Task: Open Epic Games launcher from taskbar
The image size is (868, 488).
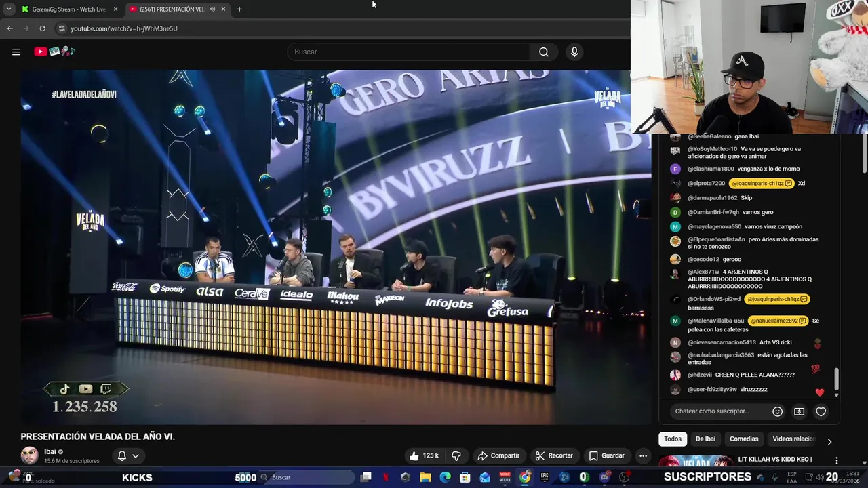Action: (x=545, y=477)
